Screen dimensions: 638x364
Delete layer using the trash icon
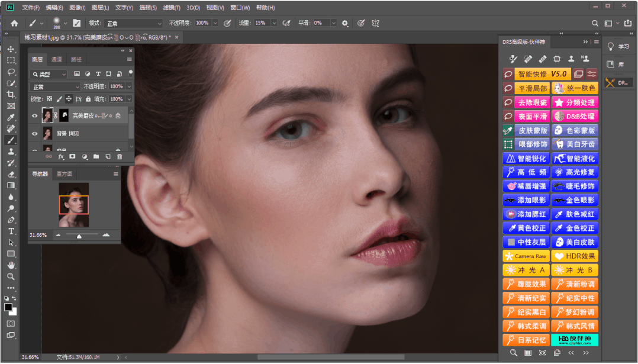pos(120,156)
